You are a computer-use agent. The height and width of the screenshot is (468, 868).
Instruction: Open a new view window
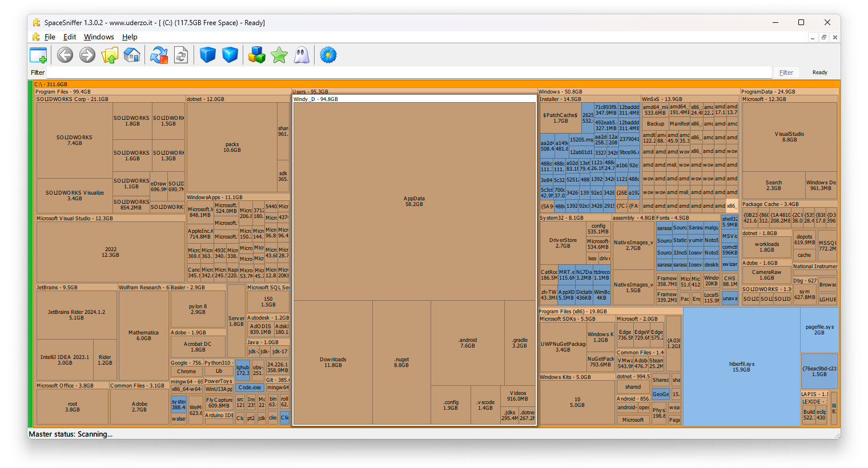tap(38, 55)
